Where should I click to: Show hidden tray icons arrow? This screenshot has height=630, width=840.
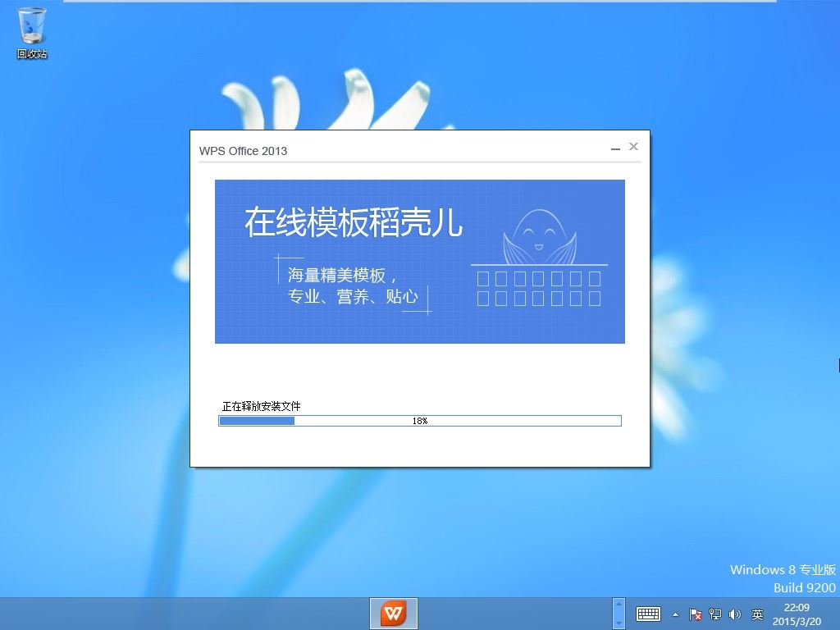tap(676, 614)
